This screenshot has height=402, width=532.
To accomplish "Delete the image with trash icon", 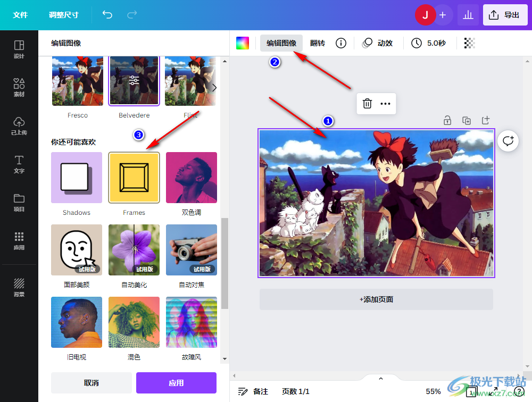I will 367,104.
